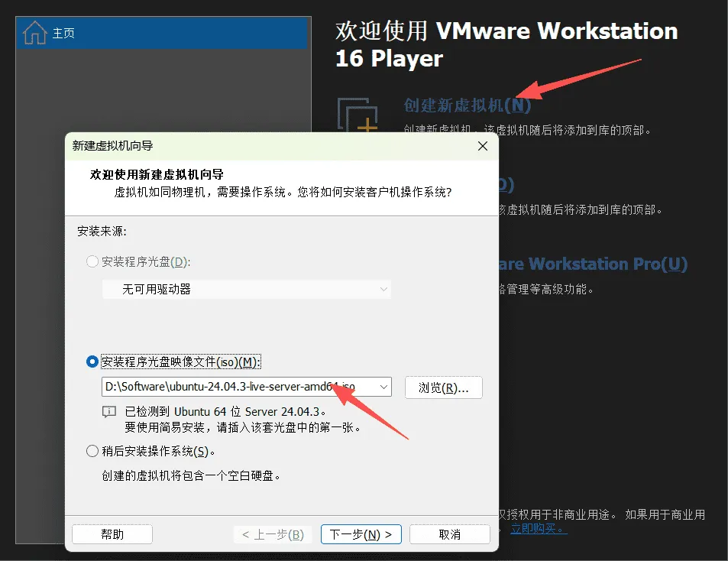Expand the ISO path dropdown arrow

pyautogui.click(x=383, y=387)
